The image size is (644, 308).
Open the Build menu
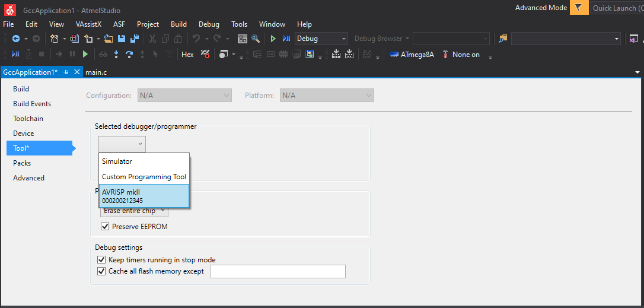click(x=178, y=24)
